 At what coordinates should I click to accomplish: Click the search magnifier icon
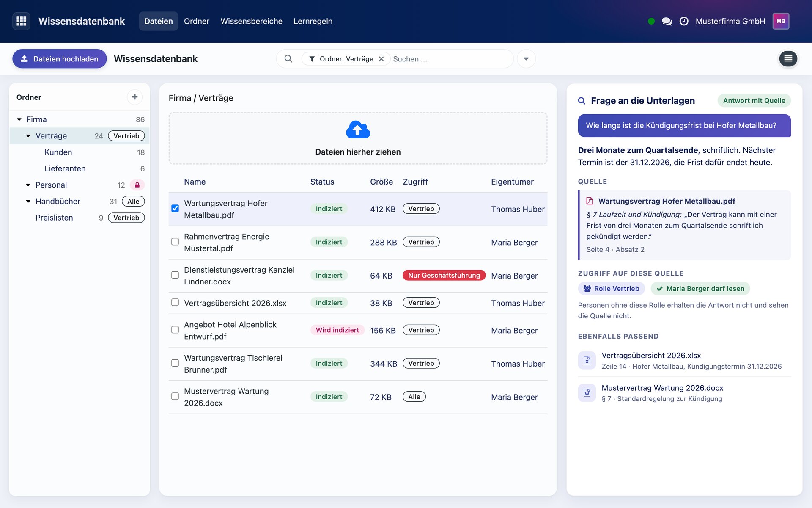click(288, 59)
